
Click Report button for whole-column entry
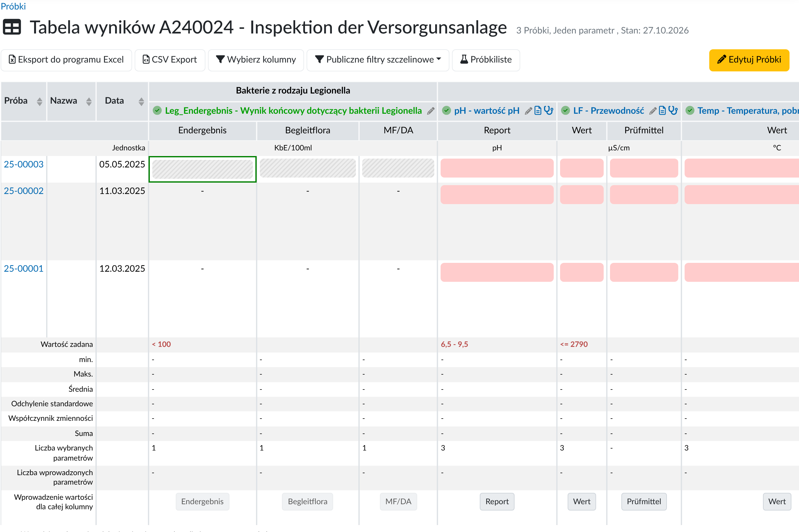coord(497,501)
